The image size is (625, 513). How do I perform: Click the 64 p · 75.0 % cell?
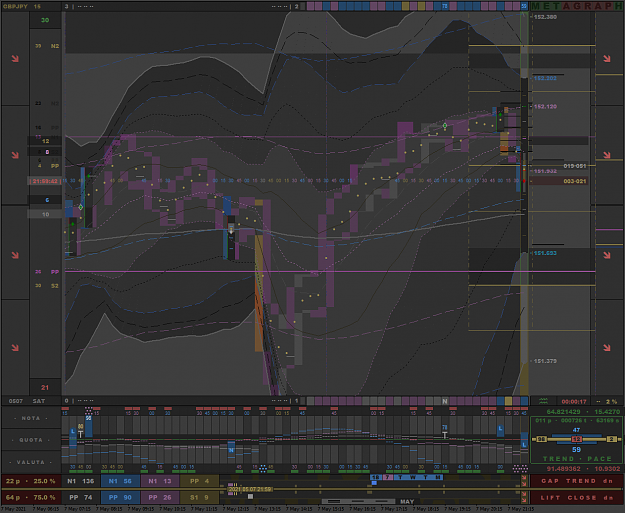click(x=31, y=497)
